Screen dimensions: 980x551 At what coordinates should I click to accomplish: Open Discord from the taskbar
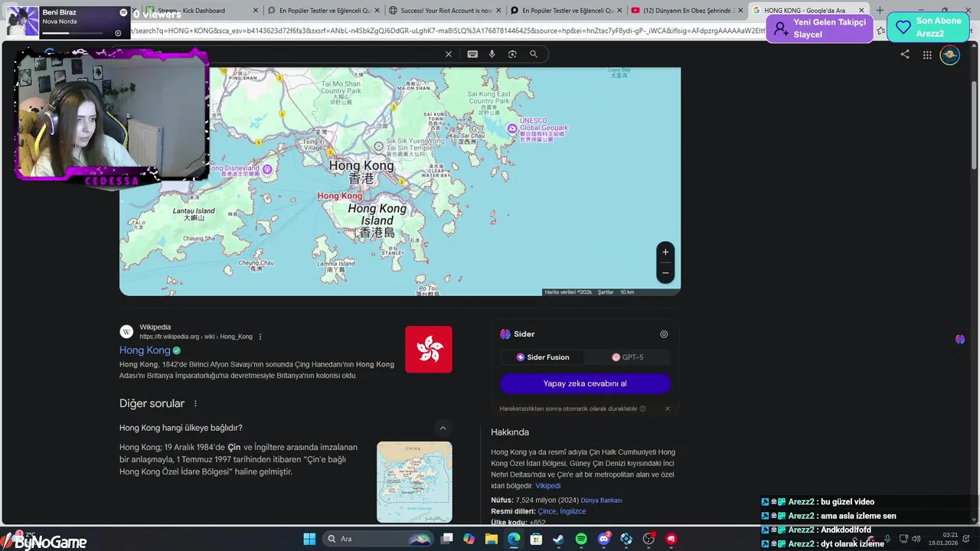[x=604, y=539]
